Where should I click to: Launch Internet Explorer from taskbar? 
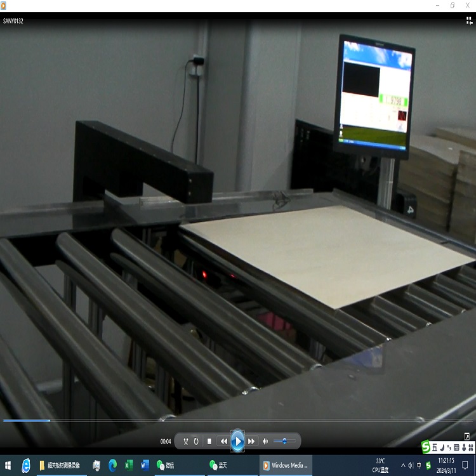(x=26, y=465)
